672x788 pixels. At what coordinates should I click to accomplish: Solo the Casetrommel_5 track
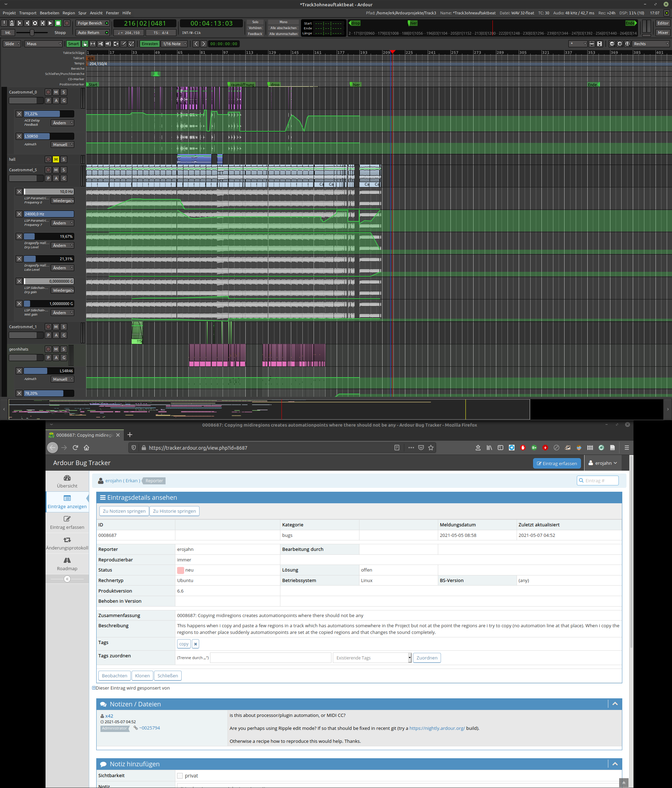(x=64, y=170)
